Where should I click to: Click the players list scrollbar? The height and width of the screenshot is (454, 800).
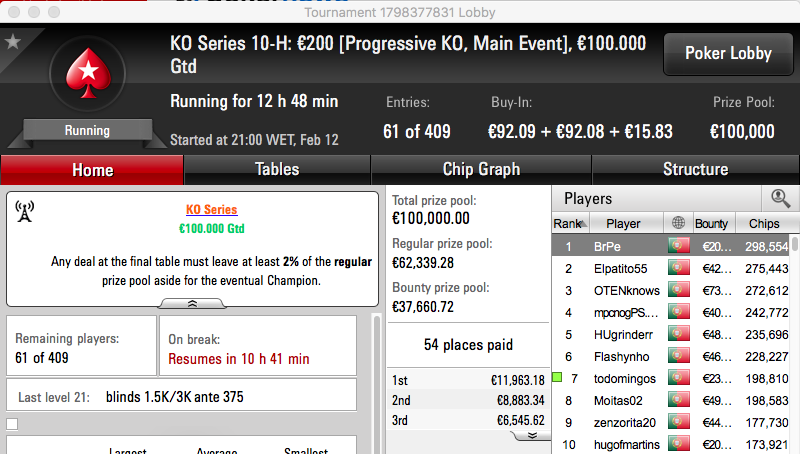tap(795, 344)
